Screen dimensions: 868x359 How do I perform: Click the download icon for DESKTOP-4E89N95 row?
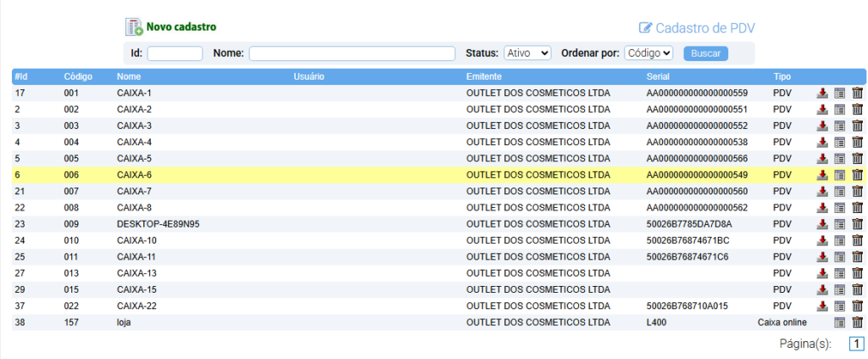[x=822, y=224]
